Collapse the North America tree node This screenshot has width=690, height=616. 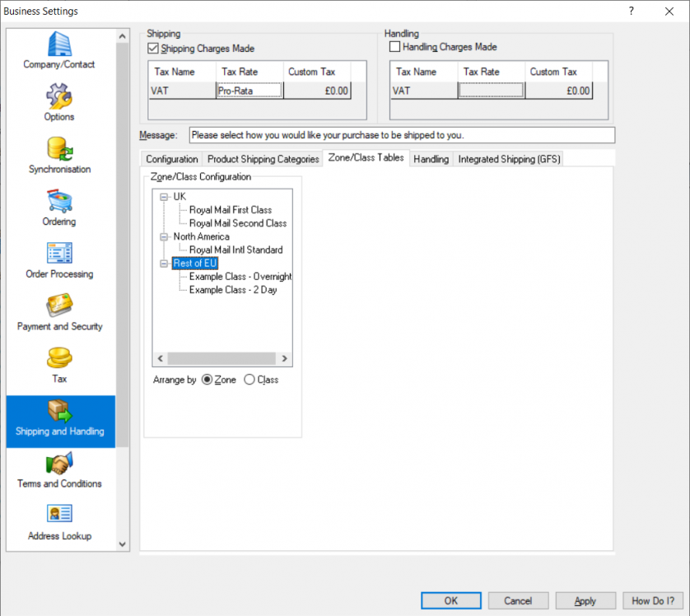click(x=164, y=236)
